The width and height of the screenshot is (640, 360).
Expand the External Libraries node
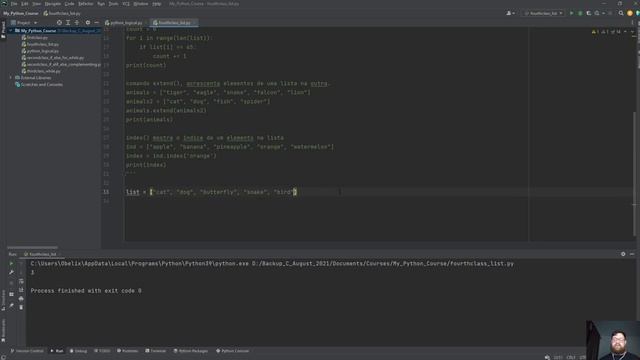point(11,78)
